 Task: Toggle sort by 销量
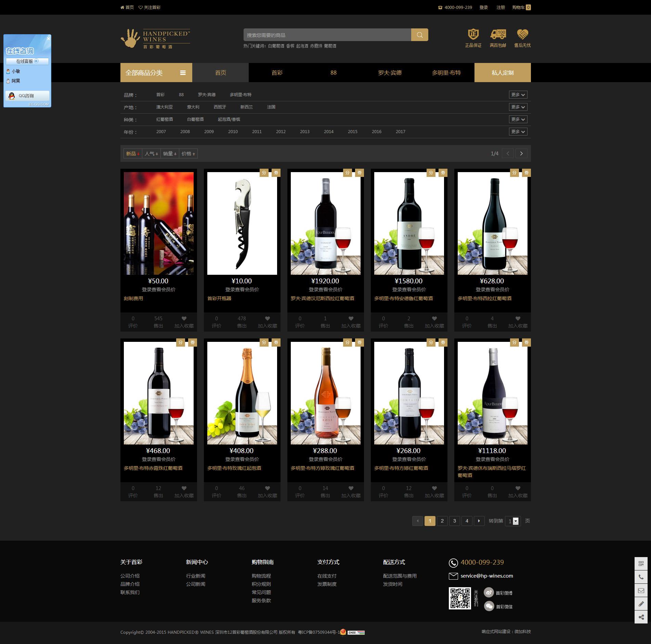click(x=170, y=154)
